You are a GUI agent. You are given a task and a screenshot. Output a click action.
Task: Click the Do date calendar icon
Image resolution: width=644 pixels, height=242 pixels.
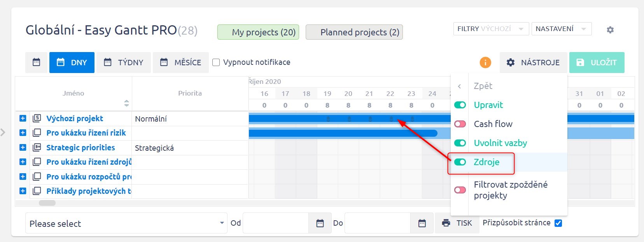(422, 223)
